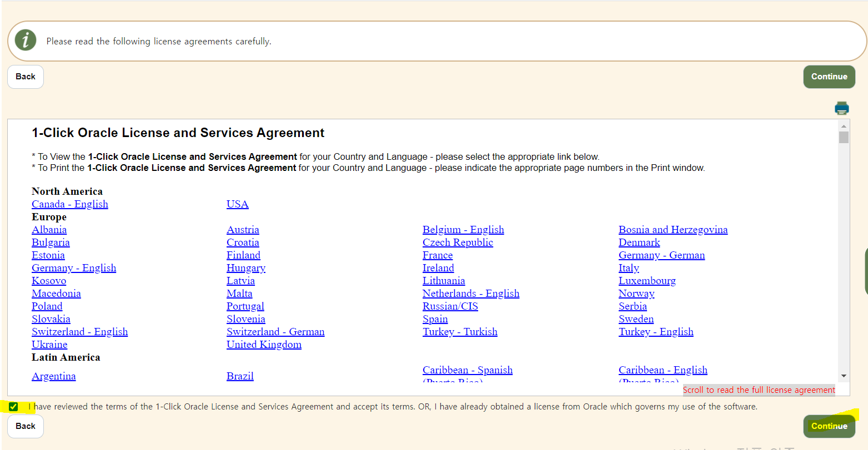Click the red scroll-to-read notice text
Screen dimensions: 868x450
point(759,390)
